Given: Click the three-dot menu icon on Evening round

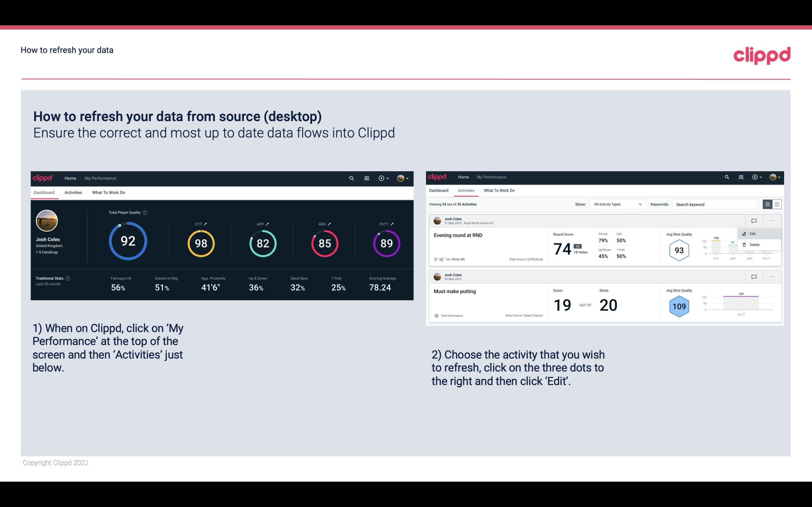Looking at the screenshot, I should coord(773,220).
